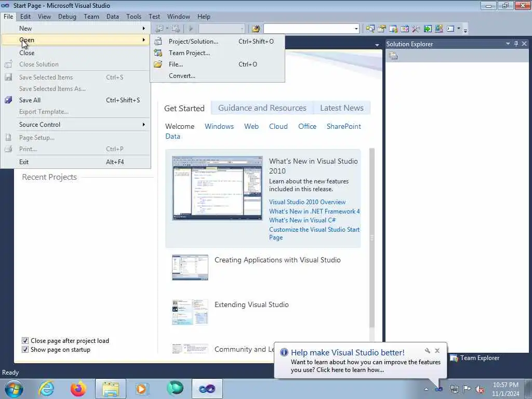Viewport: 532px width, 399px height.
Task: Click the Team Project submenu icon
Action: tap(158, 53)
